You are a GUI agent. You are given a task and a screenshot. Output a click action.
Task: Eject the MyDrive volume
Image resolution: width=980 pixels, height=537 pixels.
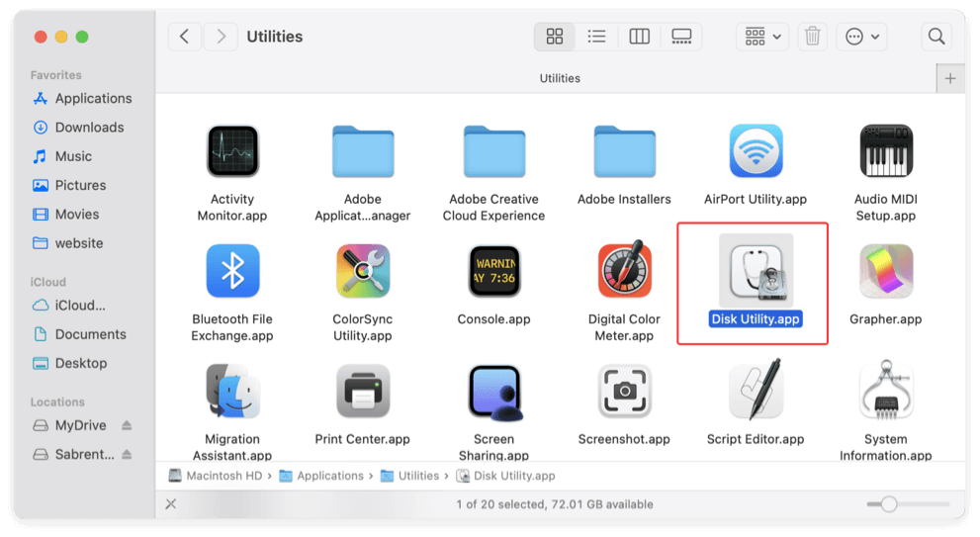127,425
